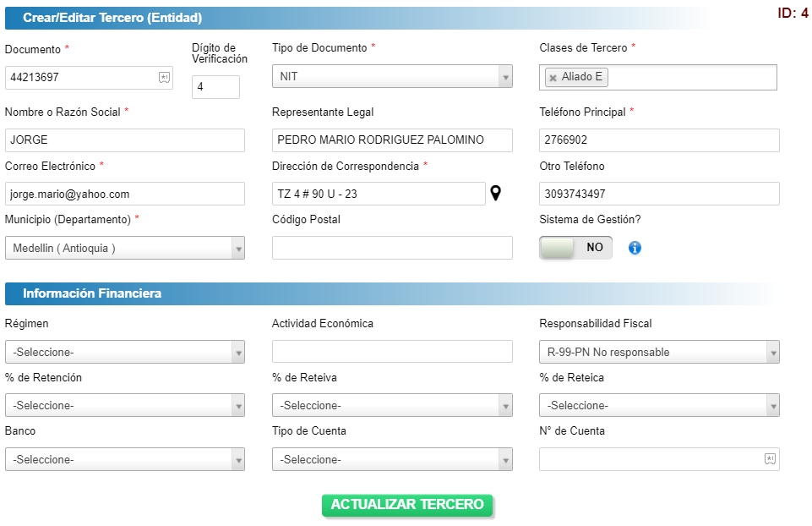The image size is (812, 526).
Task: Remove the Aliado E tag via its x
Action: [553, 78]
